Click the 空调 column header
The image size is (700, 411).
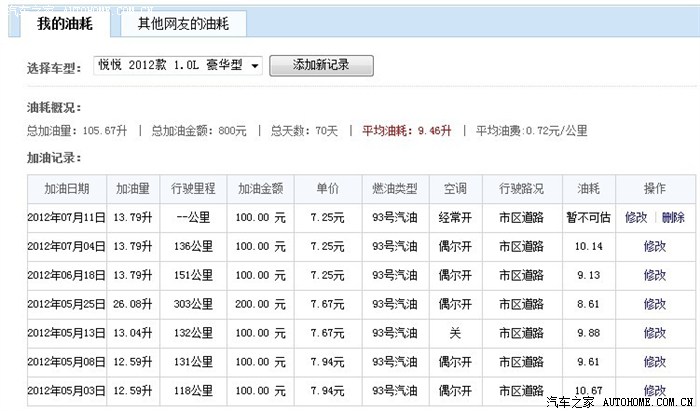click(x=455, y=189)
